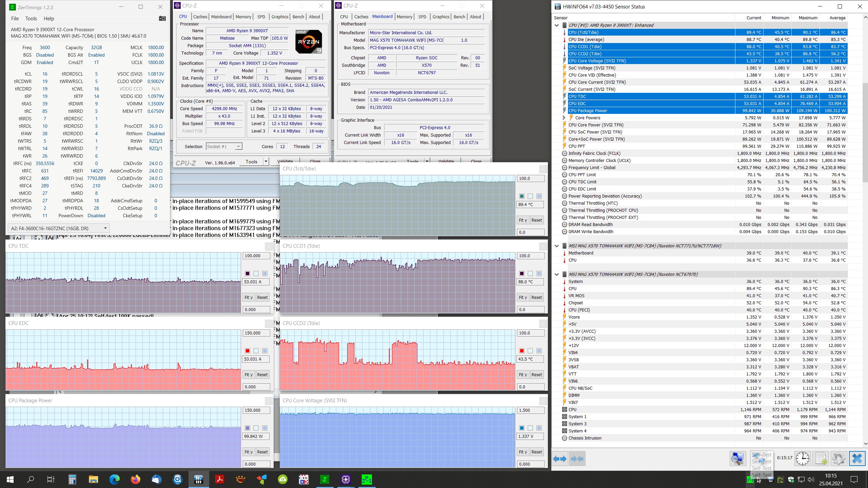Open ZenTimings Help menu

pos(49,18)
